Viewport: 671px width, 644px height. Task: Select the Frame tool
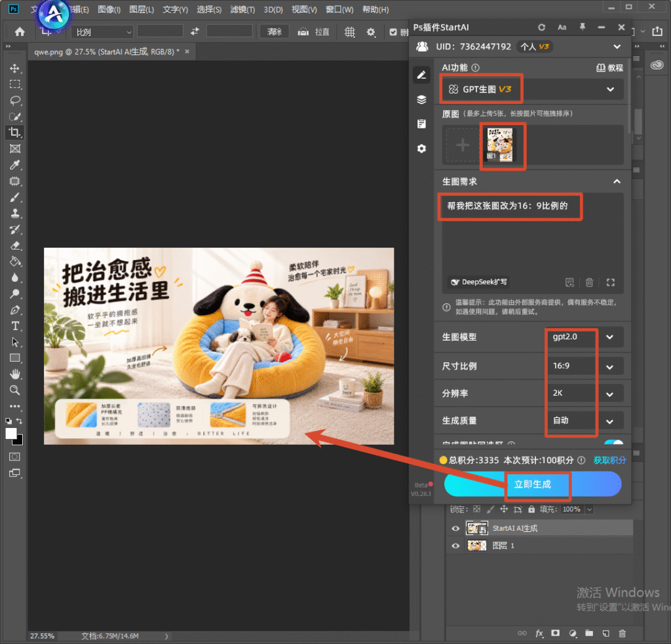15,149
